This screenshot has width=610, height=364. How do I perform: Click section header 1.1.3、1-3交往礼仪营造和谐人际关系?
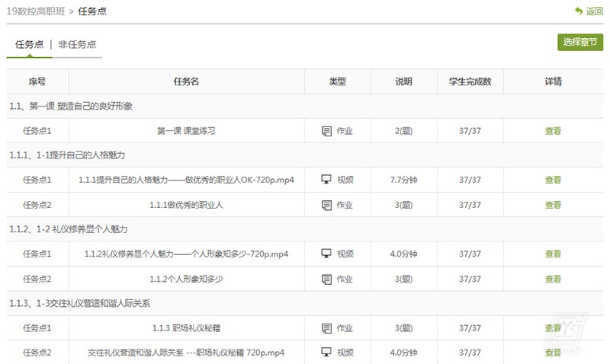click(x=79, y=303)
